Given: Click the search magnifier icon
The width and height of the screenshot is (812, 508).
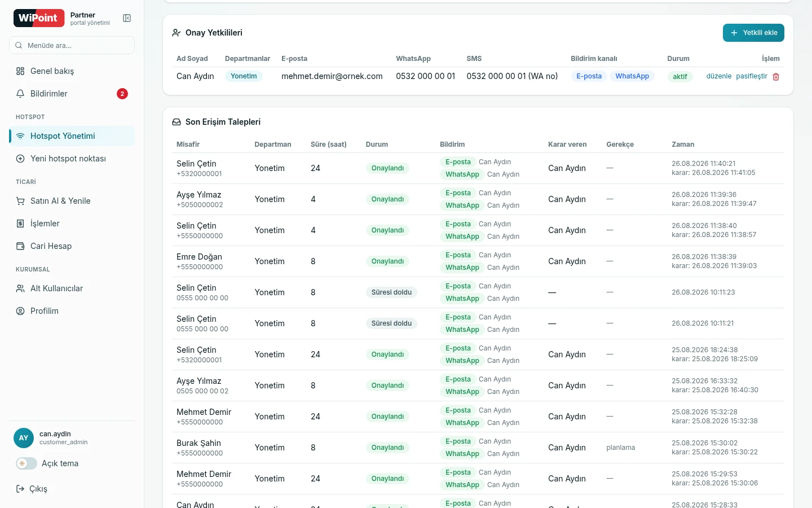Looking at the screenshot, I should pos(19,45).
